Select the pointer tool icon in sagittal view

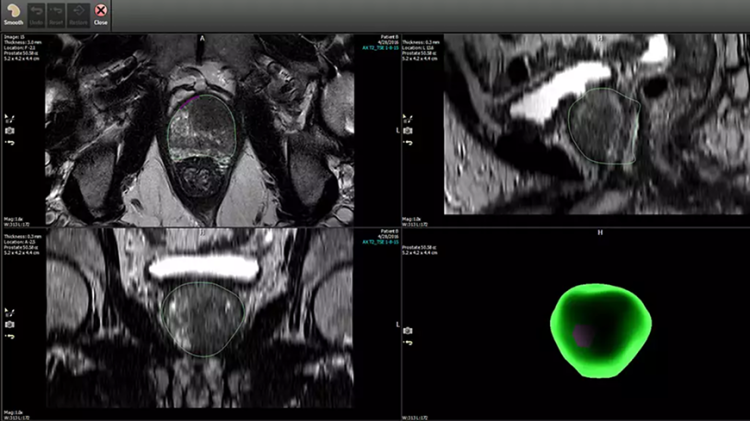click(407, 116)
